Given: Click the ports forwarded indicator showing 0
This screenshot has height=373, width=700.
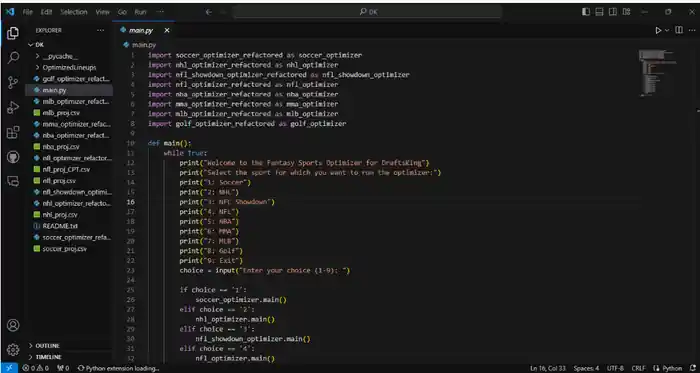Looking at the screenshot, I should (x=63, y=368).
